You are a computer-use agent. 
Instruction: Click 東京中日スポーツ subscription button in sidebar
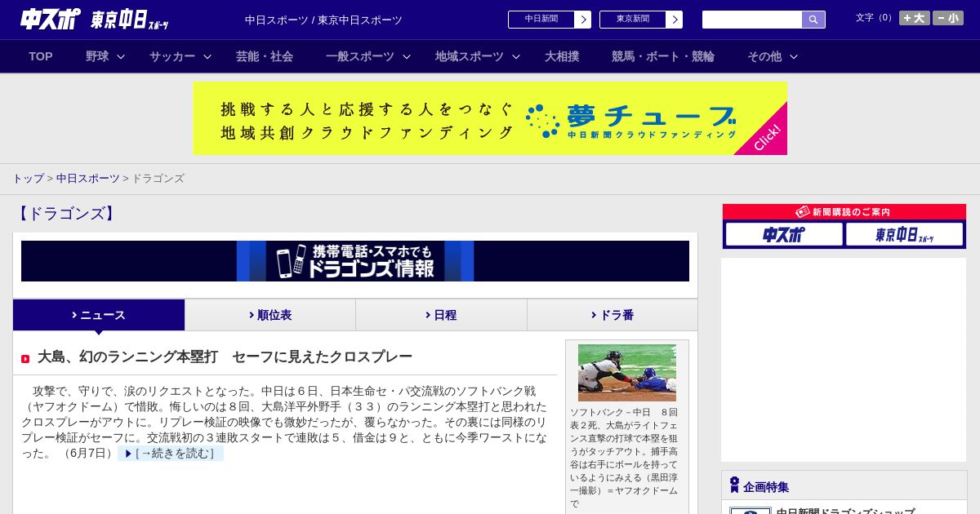904,234
